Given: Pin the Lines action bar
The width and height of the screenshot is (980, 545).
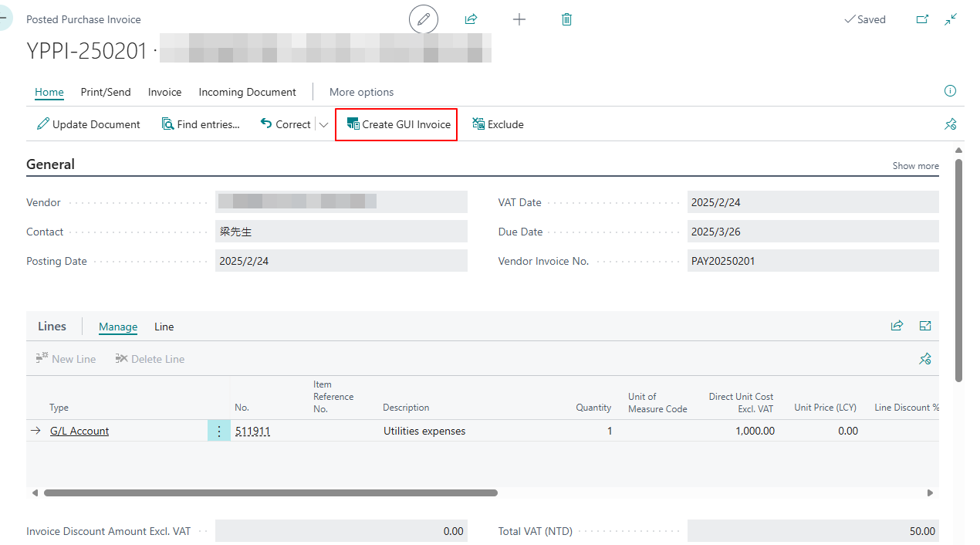Looking at the screenshot, I should point(925,359).
